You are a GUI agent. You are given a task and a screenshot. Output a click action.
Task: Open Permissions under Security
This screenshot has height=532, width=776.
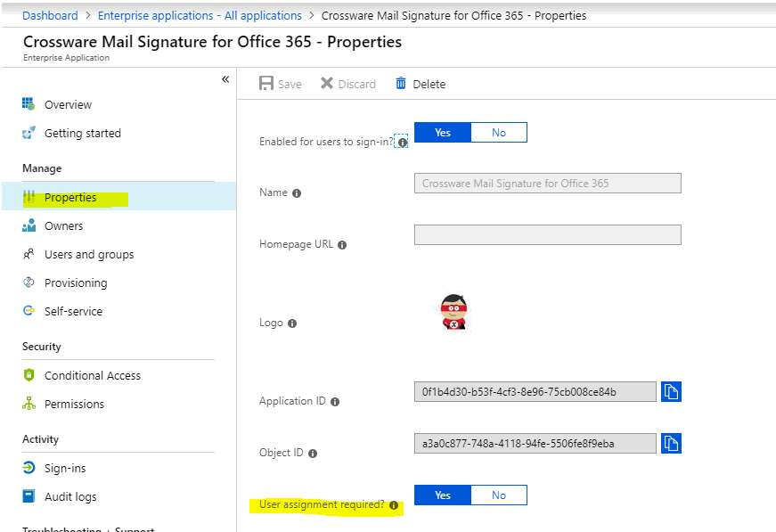click(x=118, y=404)
